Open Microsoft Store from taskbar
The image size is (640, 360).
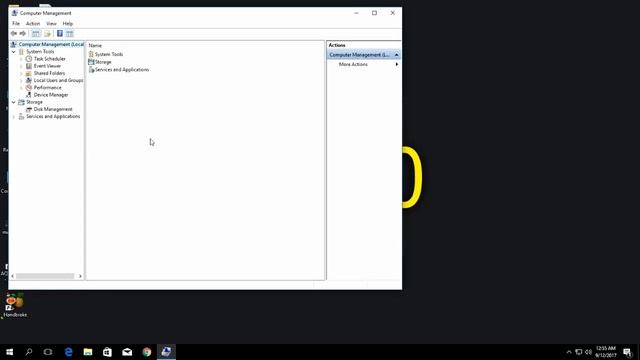[x=107, y=352]
